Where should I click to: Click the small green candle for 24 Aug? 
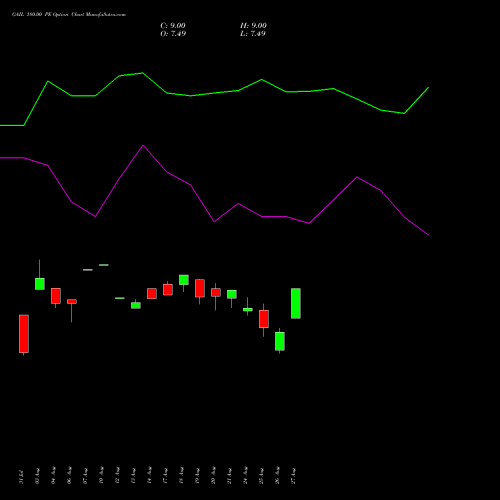click(248, 310)
